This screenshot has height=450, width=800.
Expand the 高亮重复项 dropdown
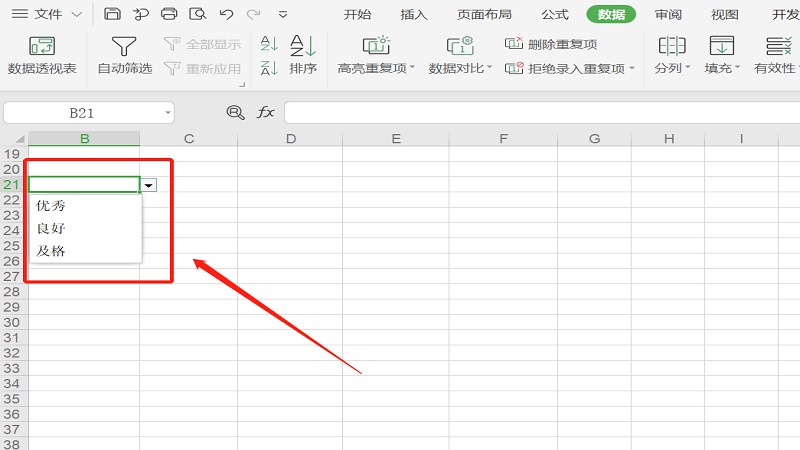(376, 68)
